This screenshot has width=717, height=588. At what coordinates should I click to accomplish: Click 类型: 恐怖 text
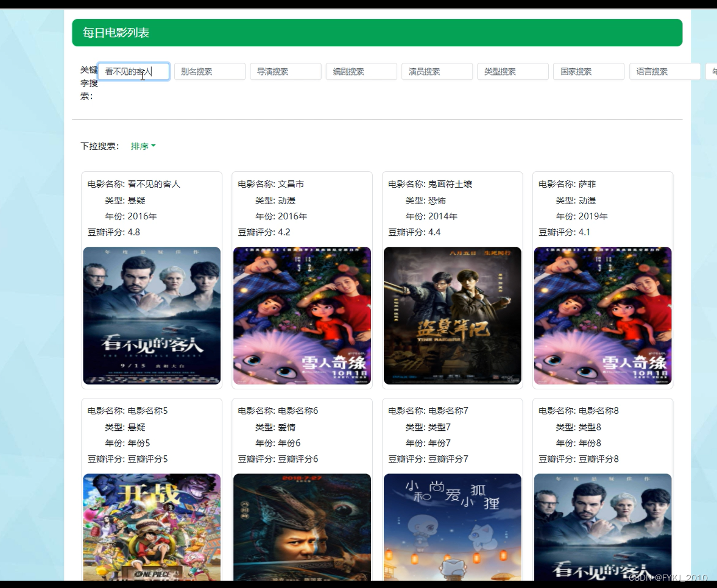click(426, 200)
